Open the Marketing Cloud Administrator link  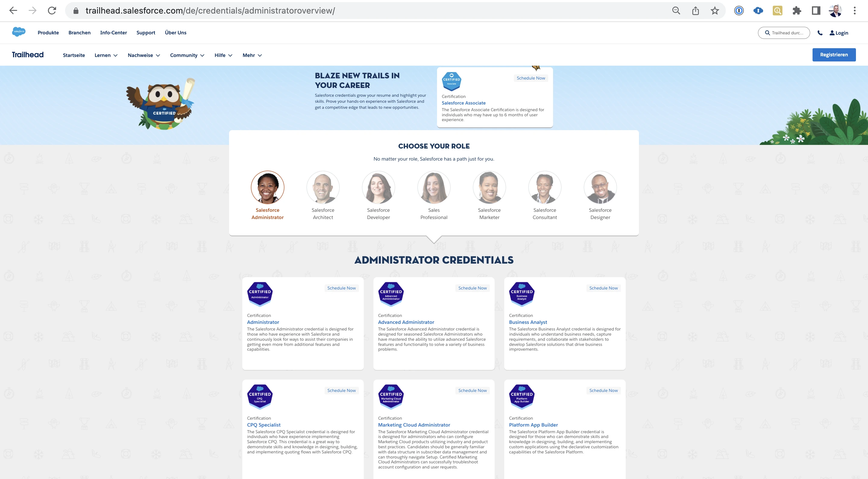pyautogui.click(x=414, y=425)
